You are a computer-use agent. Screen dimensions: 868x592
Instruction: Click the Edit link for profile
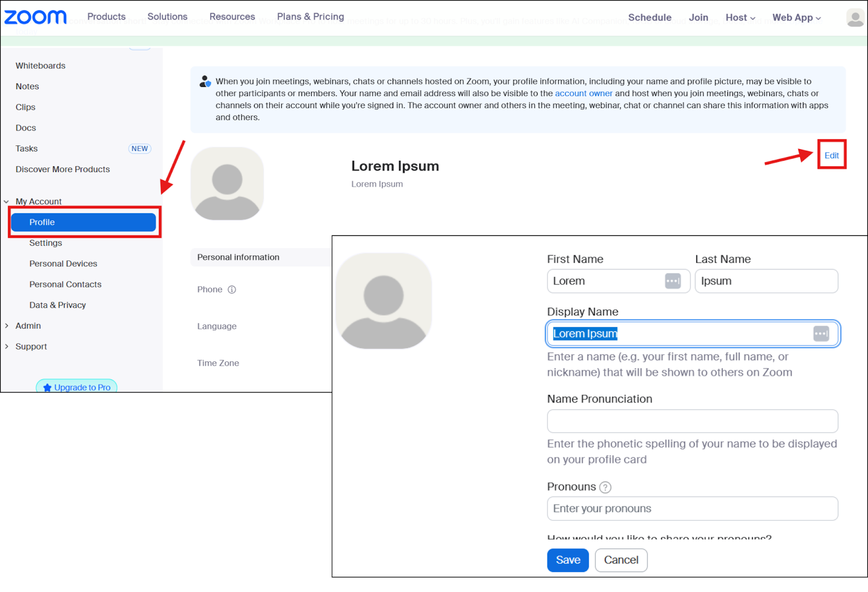point(831,155)
